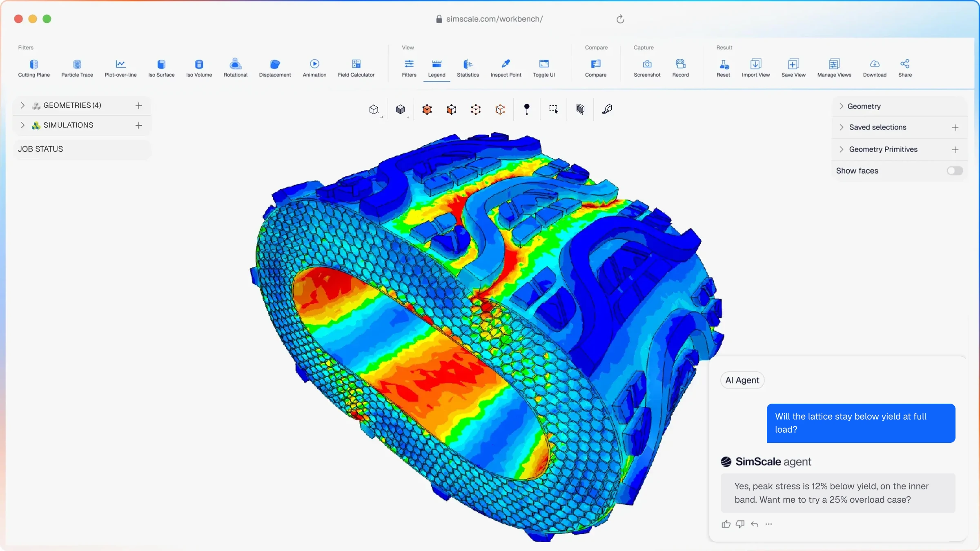This screenshot has width=980, height=551.
Task: Click Import View icon
Action: point(756,64)
